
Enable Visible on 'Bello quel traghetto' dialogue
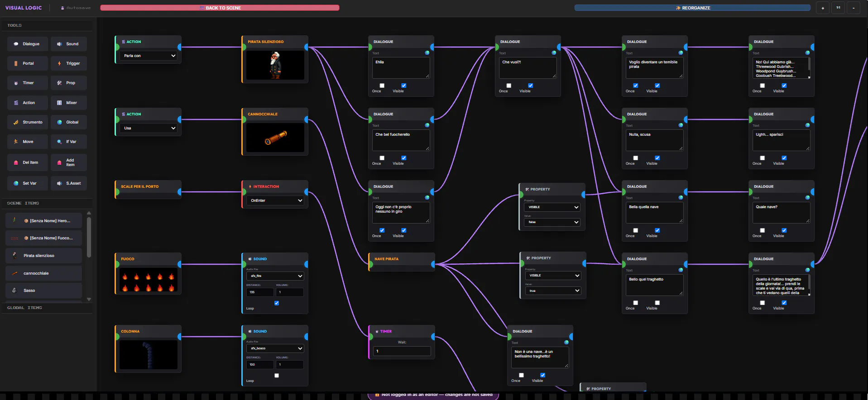tap(657, 303)
